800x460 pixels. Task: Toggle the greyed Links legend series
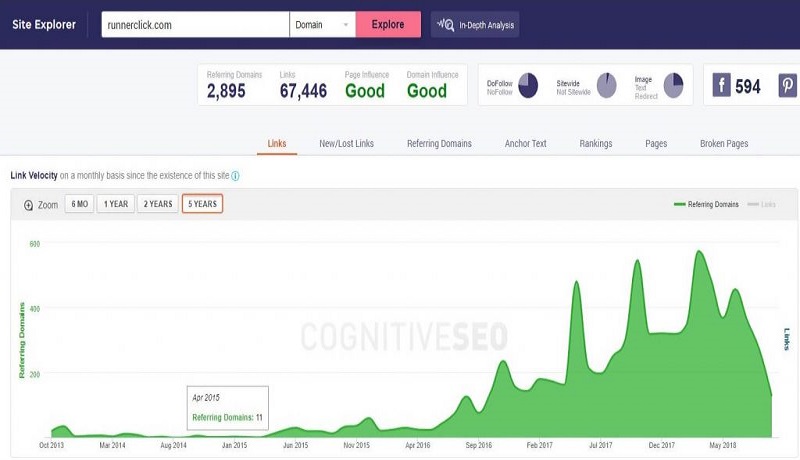tap(762, 204)
